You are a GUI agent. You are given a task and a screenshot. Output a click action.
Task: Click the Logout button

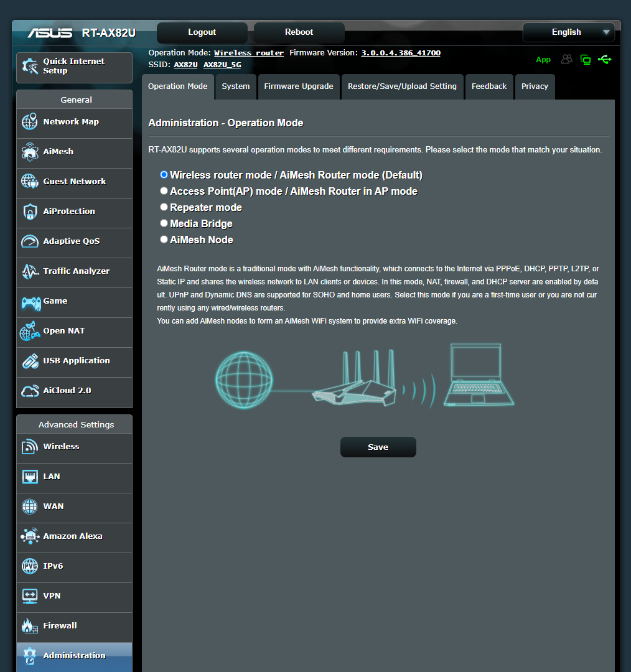point(202,32)
